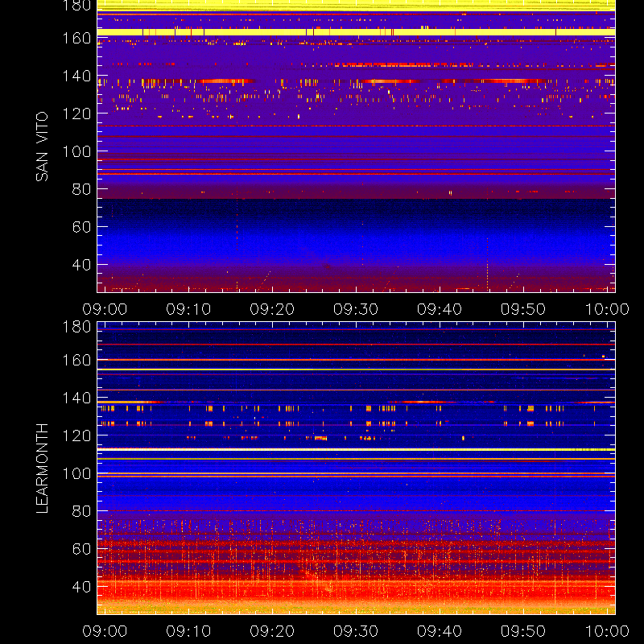The height and width of the screenshot is (644, 644).
Task: Click the 140 frequency label on San Vito axis
Action: 76,76
